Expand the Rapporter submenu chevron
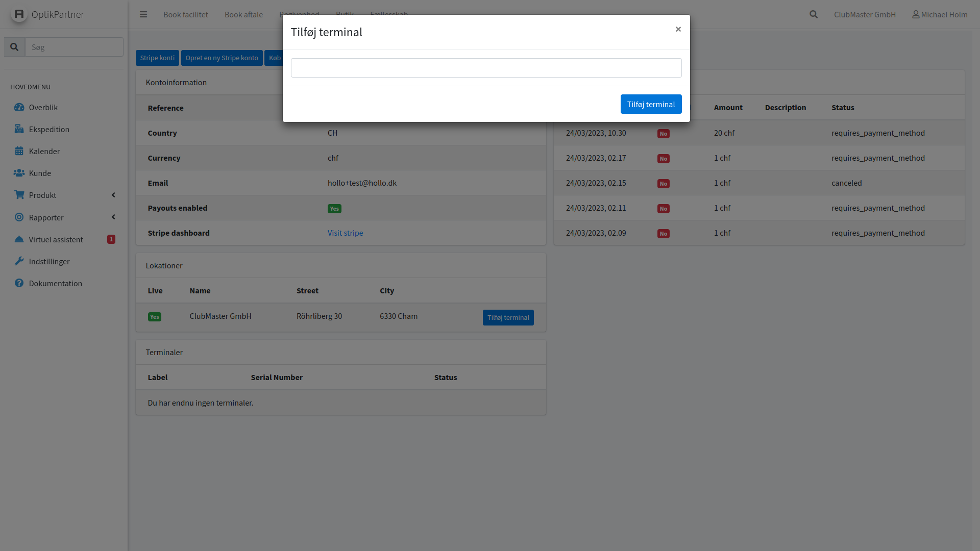Viewport: 980px width, 551px height. tap(113, 217)
